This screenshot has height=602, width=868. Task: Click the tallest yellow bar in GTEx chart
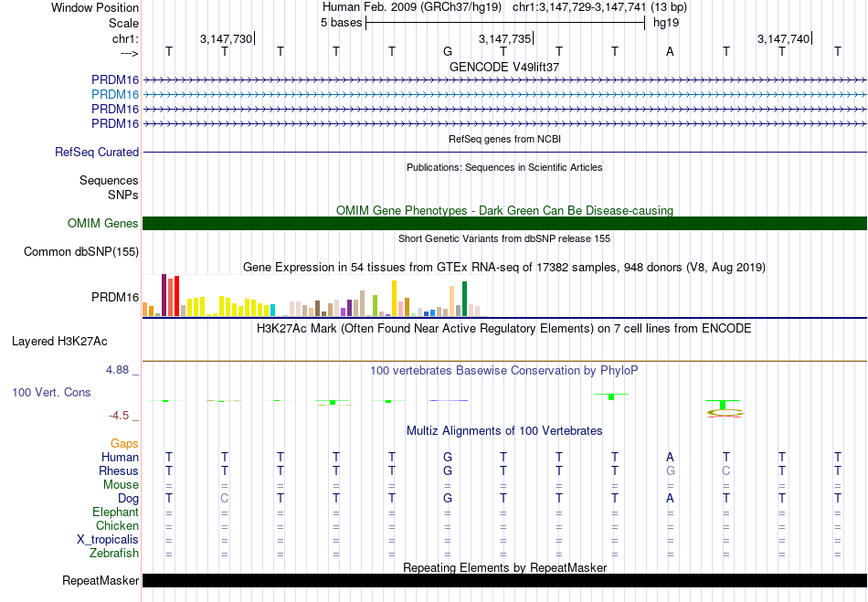[x=394, y=298]
